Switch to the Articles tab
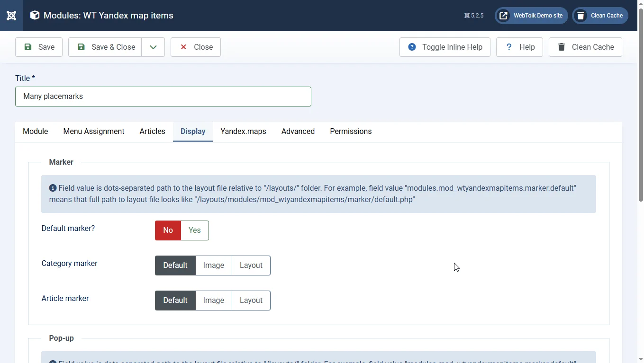 click(x=153, y=132)
